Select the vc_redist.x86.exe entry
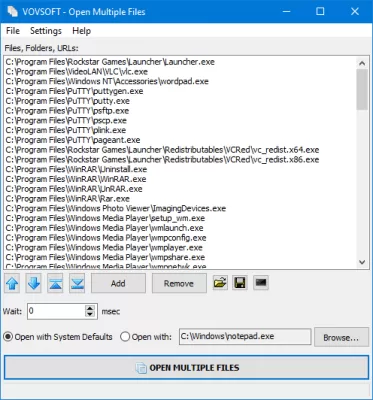 click(x=162, y=160)
